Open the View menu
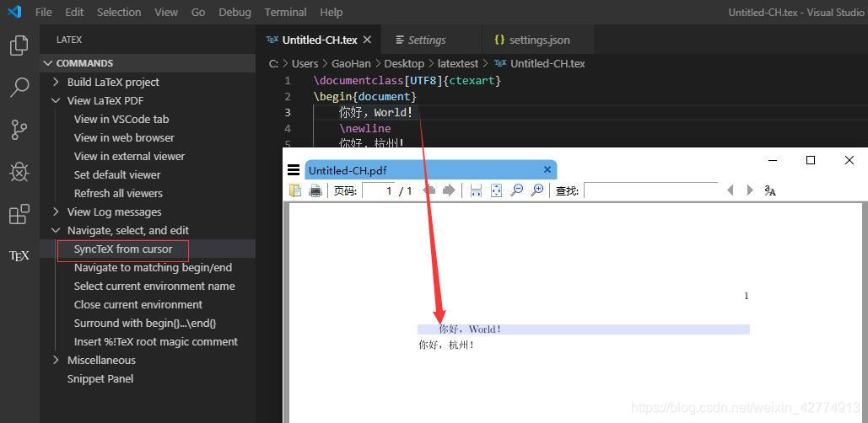Viewport: 868px width, 423px height. tap(166, 12)
